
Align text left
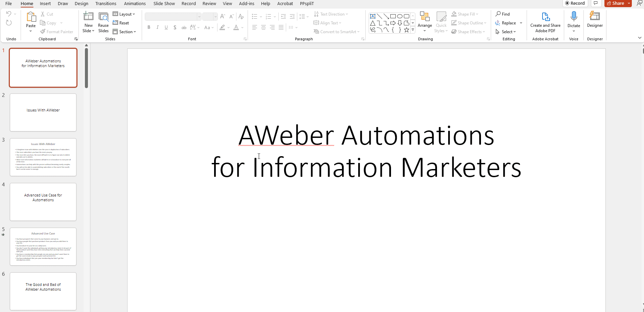(x=255, y=27)
